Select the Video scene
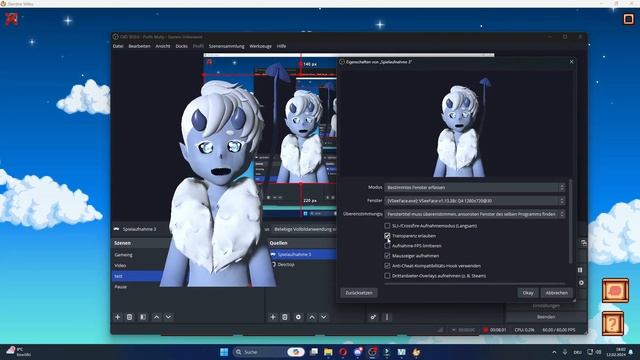 [120, 265]
